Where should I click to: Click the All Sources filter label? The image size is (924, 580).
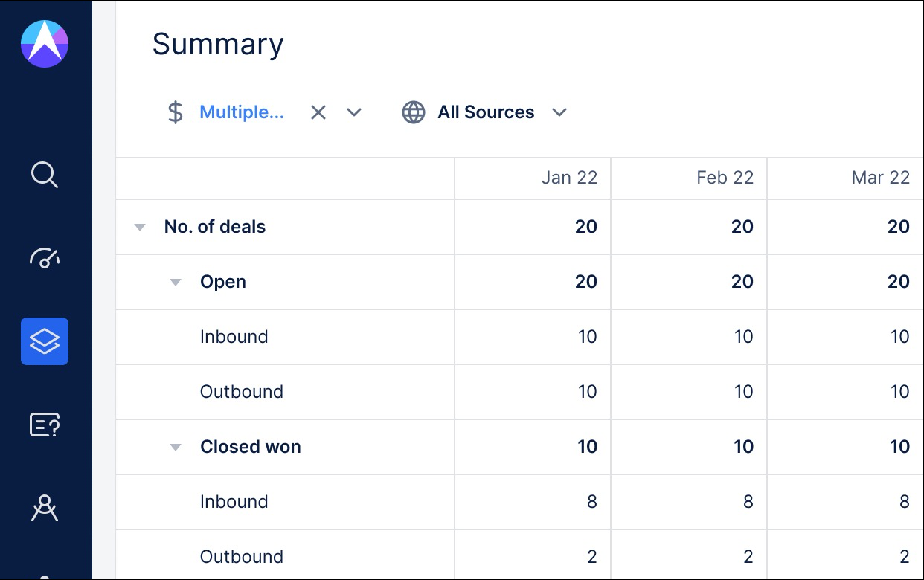click(486, 112)
